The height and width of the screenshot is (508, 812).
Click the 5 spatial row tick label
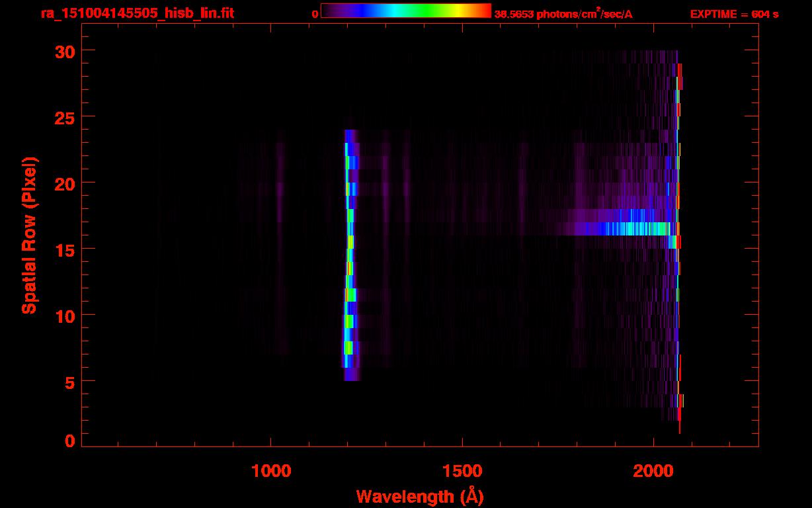tap(70, 382)
